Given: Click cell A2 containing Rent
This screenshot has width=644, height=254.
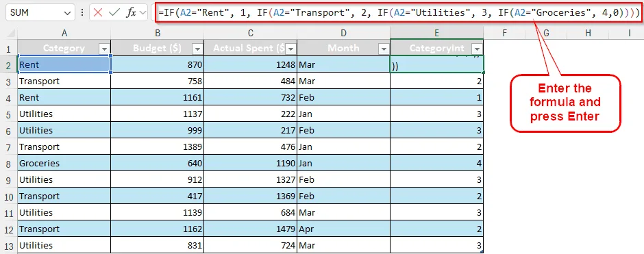Looking at the screenshot, I should (64, 64).
